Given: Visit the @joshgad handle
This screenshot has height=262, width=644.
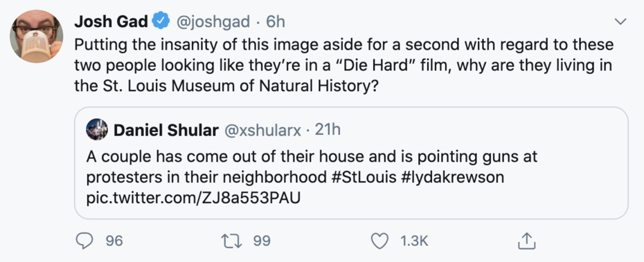Looking at the screenshot, I should pos(213,22).
